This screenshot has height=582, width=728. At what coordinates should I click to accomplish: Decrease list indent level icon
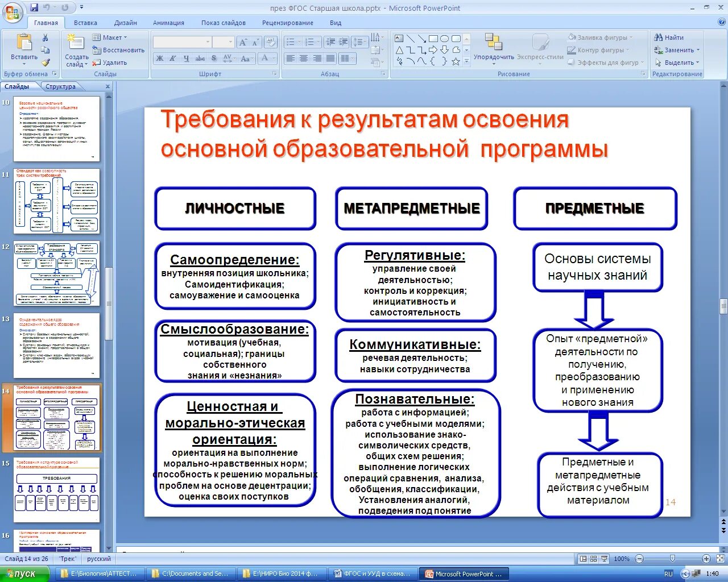(330, 42)
